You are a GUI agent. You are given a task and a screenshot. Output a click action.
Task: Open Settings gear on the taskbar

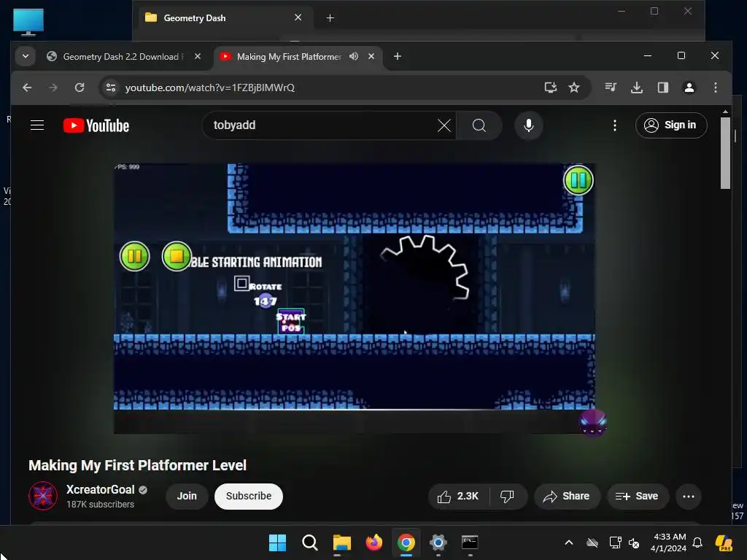438,542
